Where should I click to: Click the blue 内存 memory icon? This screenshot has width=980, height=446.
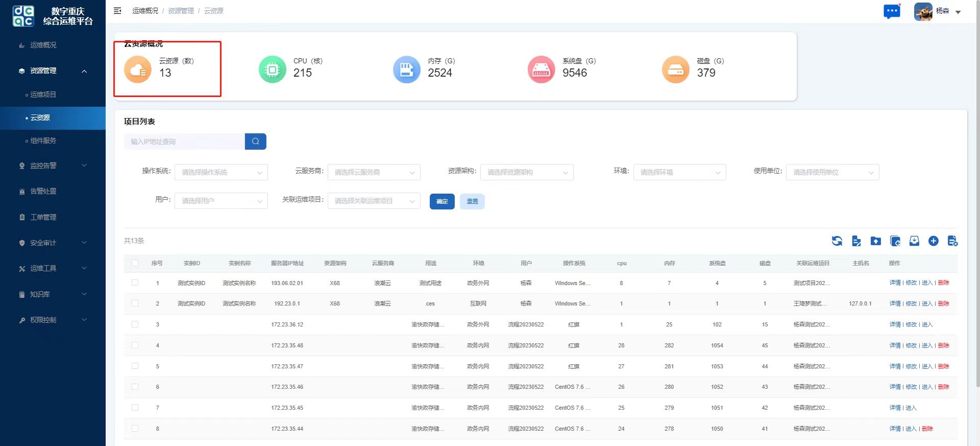(407, 69)
